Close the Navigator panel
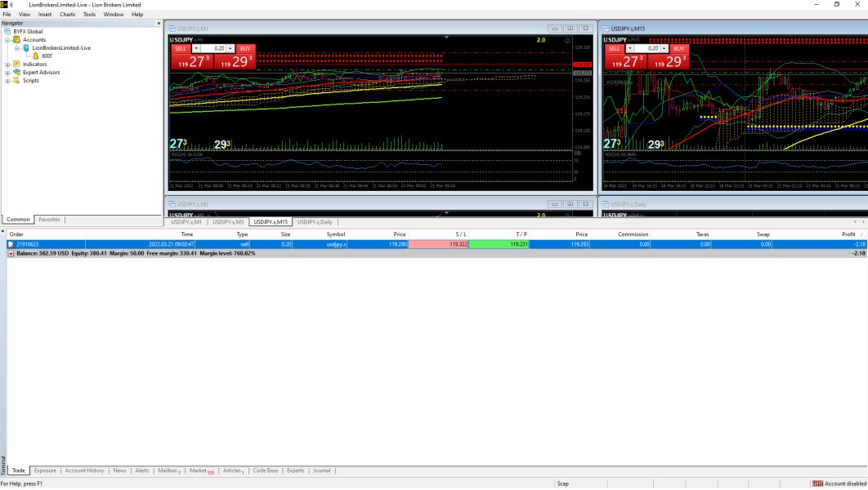This screenshot has height=490, width=868. pos(159,23)
